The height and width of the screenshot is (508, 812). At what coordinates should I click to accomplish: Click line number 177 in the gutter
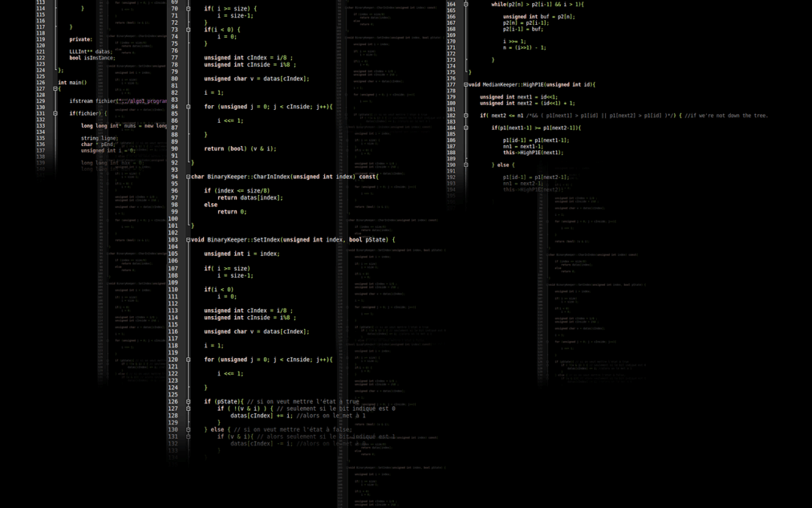tap(451, 84)
